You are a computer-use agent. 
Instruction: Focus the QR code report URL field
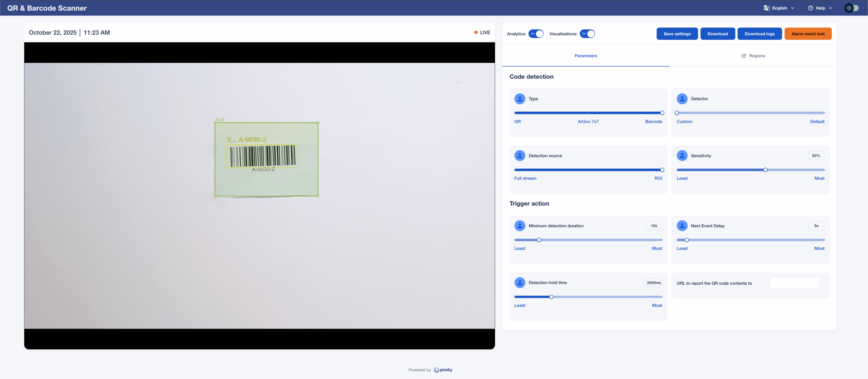pos(794,283)
